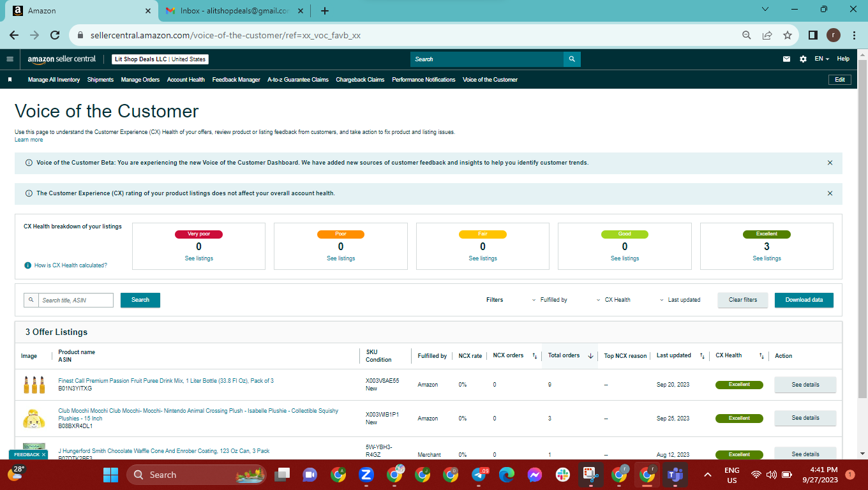Viewport: 868px width, 490px height.
Task: Bookmark this page with the star icon
Action: 788,36
